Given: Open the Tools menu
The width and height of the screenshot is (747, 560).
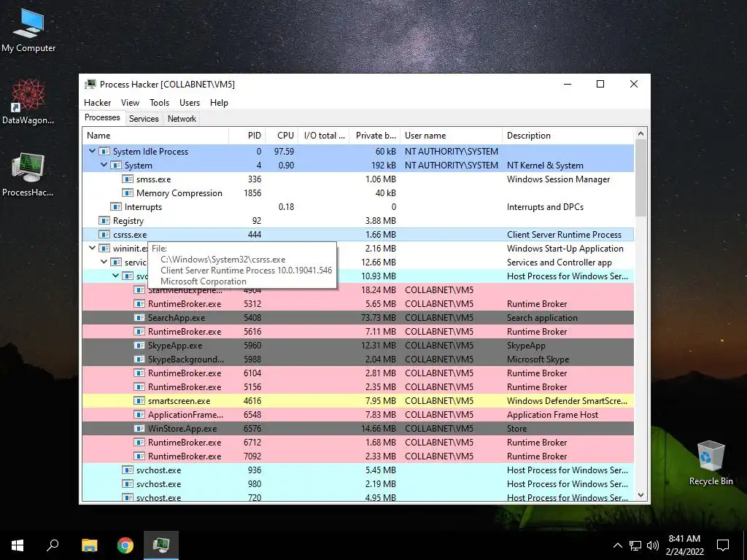Looking at the screenshot, I should coord(159,102).
